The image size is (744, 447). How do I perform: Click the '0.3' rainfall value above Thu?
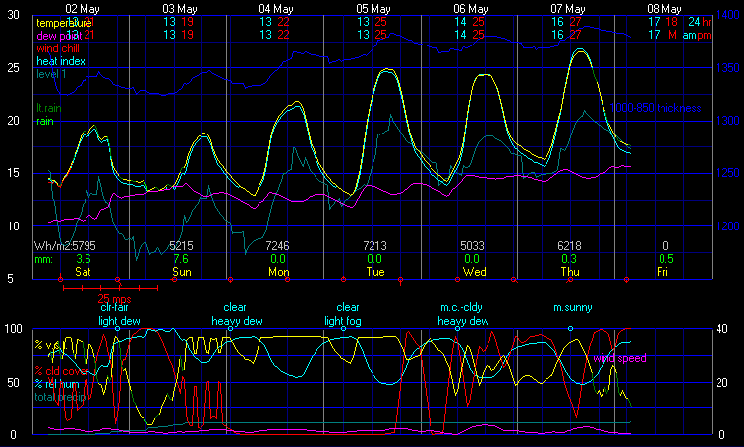[x=569, y=259]
